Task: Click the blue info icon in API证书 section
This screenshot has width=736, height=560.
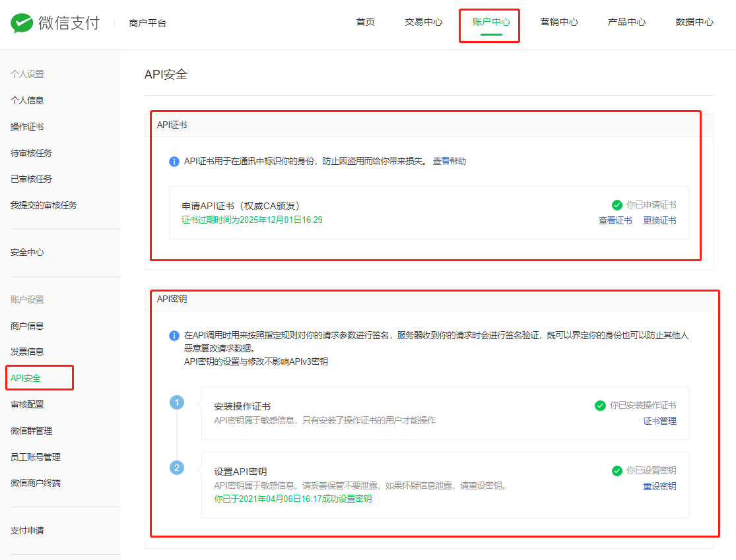Action: (x=174, y=162)
